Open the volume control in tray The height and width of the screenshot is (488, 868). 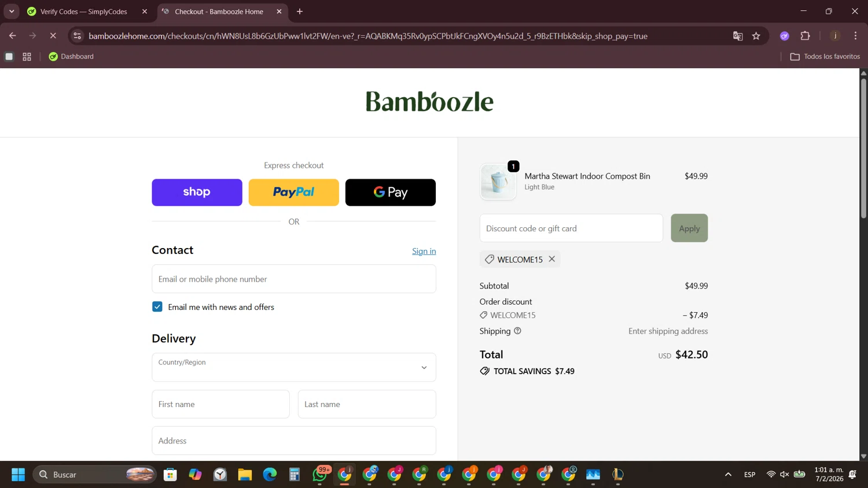(785, 475)
